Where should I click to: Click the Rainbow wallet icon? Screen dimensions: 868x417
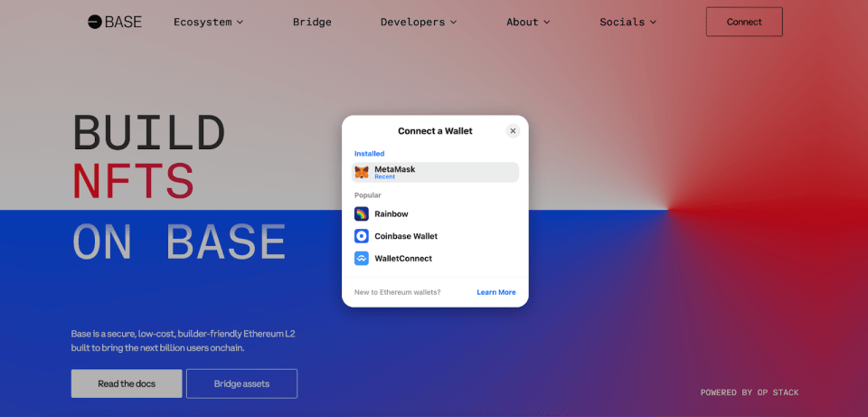click(x=362, y=214)
